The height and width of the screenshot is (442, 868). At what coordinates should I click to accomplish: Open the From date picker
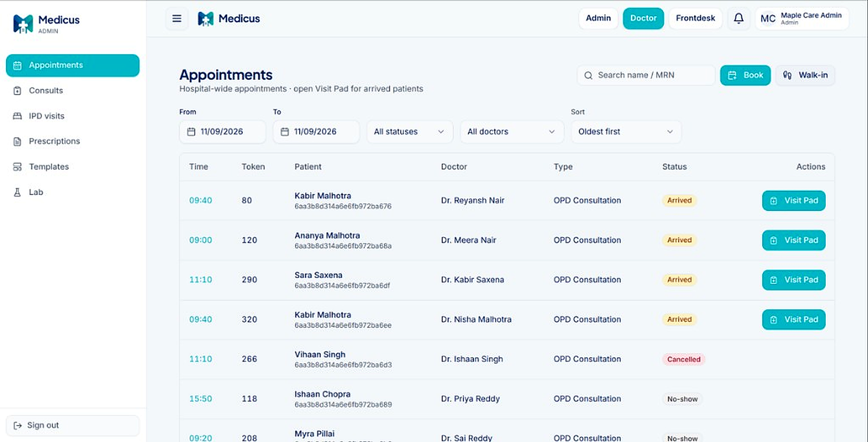pyautogui.click(x=222, y=132)
